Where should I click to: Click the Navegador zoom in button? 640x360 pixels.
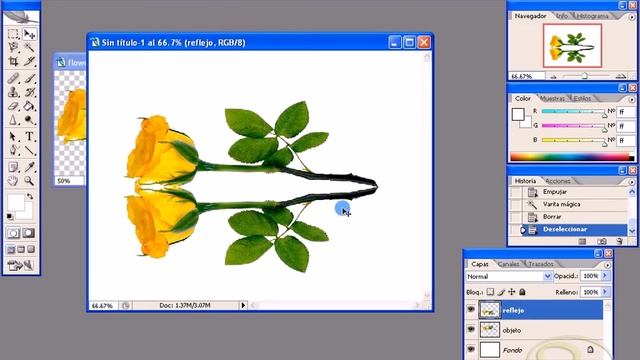click(620, 76)
